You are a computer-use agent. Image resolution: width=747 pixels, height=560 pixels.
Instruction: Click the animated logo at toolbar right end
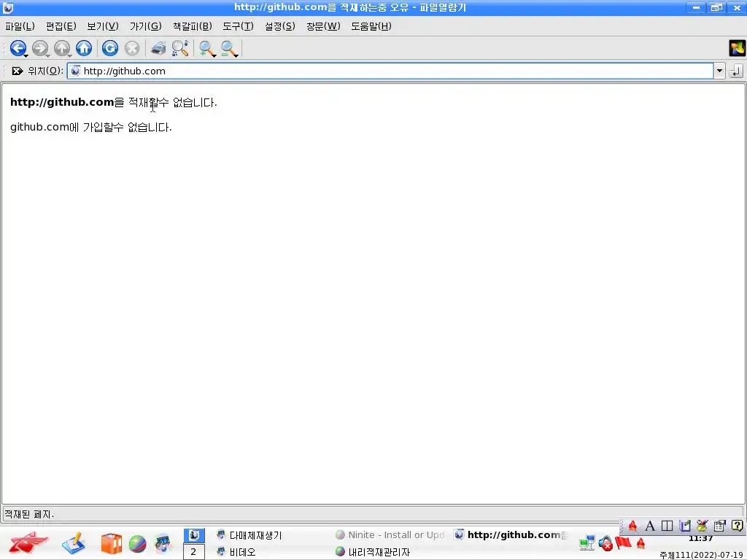[737, 48]
